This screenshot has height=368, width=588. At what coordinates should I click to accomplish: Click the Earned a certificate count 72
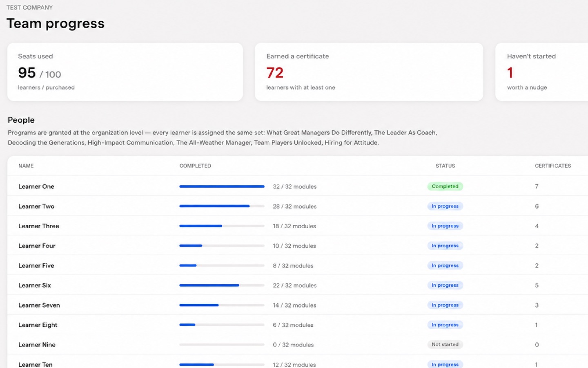coord(275,73)
